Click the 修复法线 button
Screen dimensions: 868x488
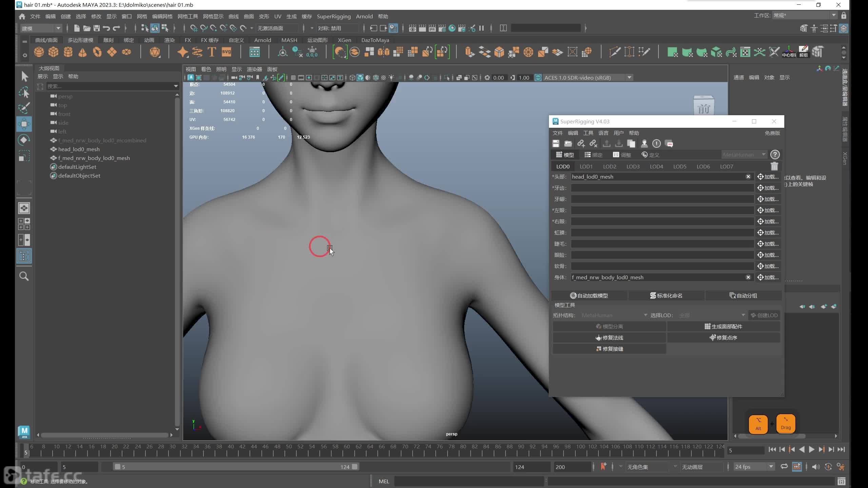pos(609,338)
